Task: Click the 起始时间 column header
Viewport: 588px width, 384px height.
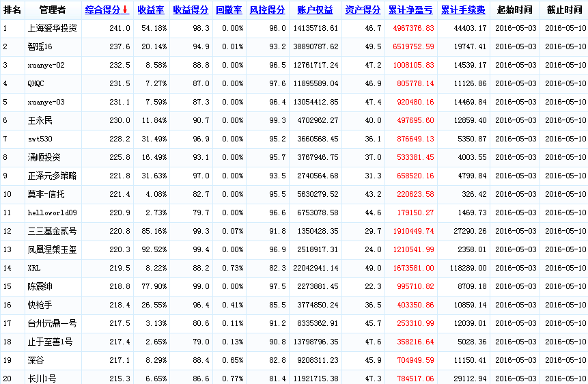Action: coord(514,10)
